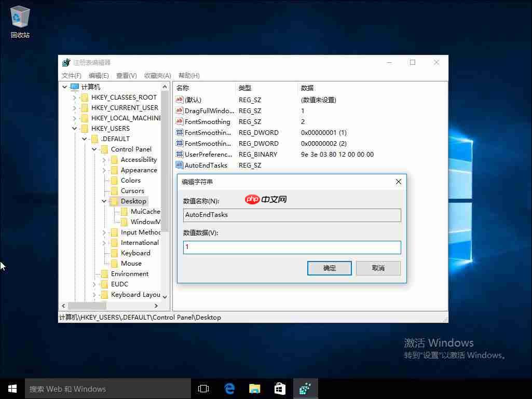Click the UserPreferences REG_BINARY icon
The image size is (532, 399).
(180, 154)
